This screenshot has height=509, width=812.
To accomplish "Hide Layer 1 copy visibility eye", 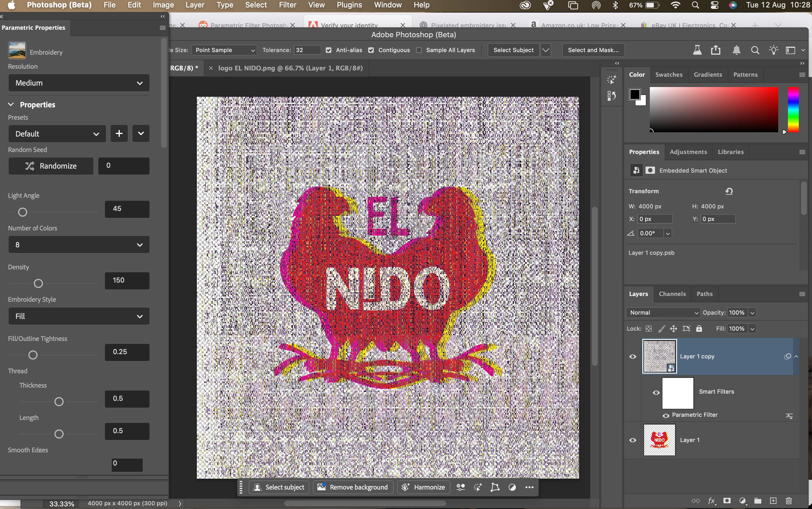I will click(x=633, y=356).
